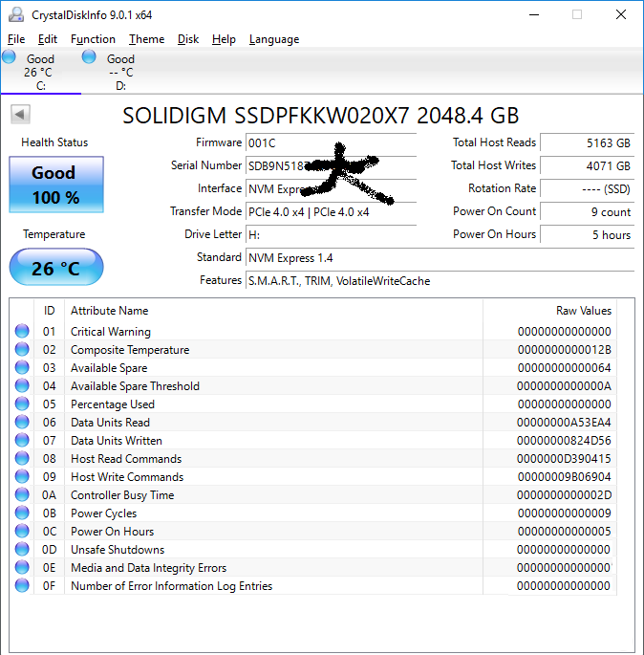Click the Available Spare Threshold status orb
This screenshot has width=644, height=655.
click(x=22, y=385)
